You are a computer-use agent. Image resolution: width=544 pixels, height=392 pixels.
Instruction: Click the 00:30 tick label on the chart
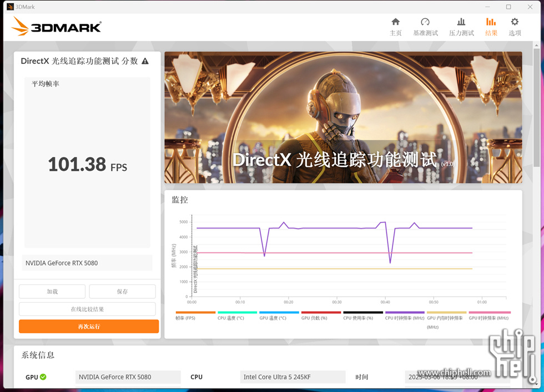[336, 302]
